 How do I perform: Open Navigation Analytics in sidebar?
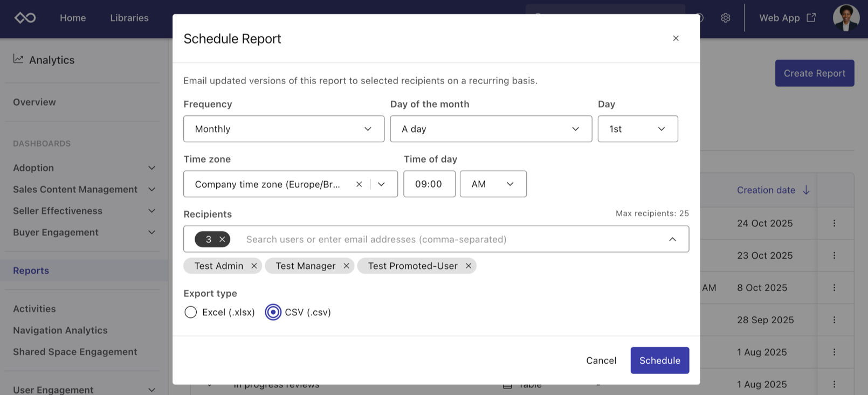(60, 330)
